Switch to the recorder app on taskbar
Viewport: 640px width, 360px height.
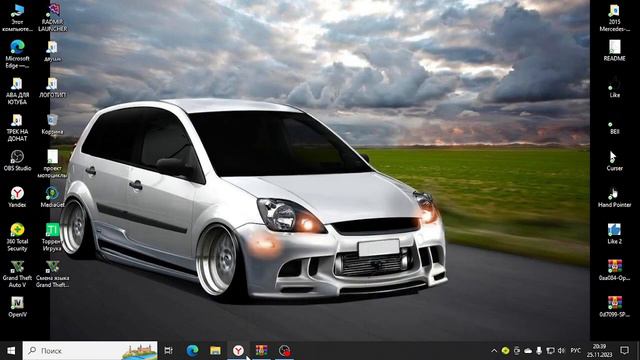tap(284, 350)
